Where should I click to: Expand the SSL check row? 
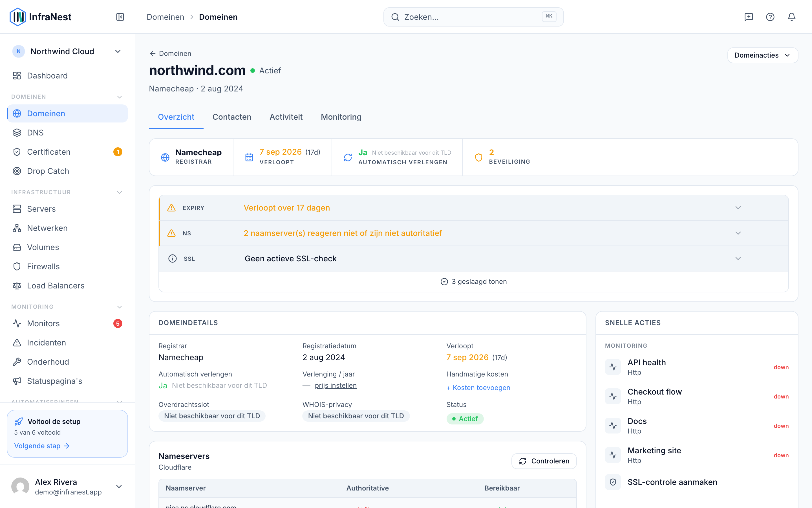[474, 258]
